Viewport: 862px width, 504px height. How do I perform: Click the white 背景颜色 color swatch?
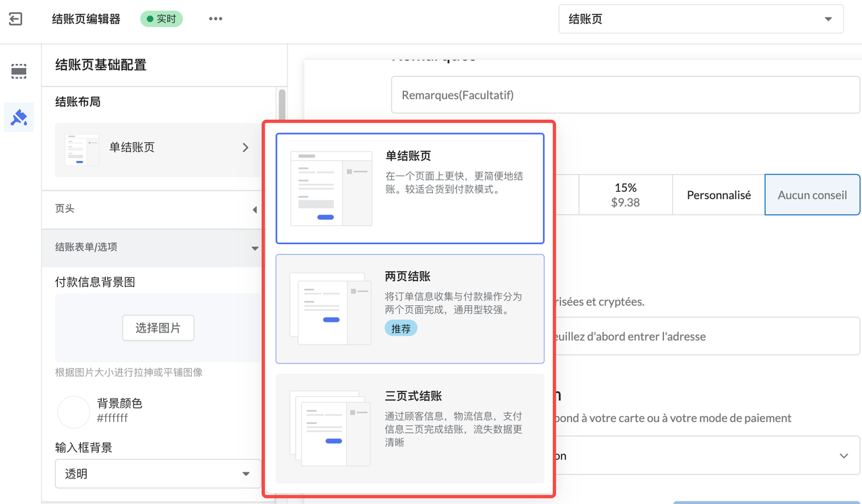pos(73,412)
